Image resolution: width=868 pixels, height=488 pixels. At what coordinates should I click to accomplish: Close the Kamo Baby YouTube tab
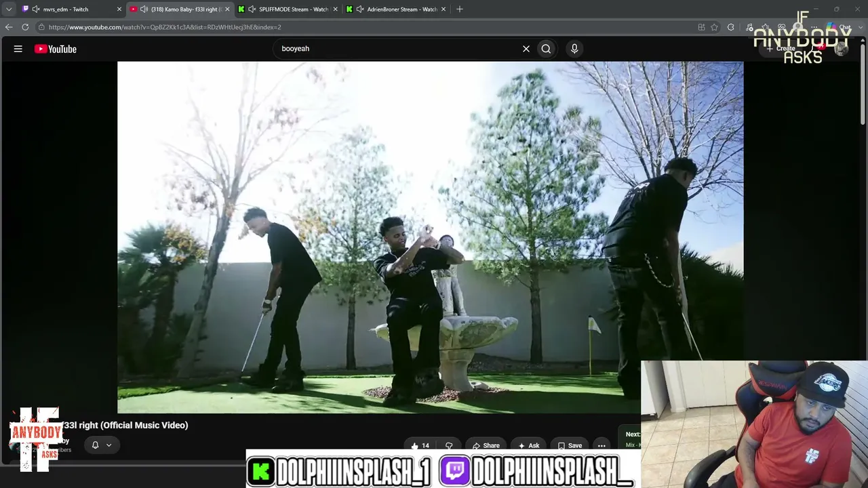coord(227,9)
